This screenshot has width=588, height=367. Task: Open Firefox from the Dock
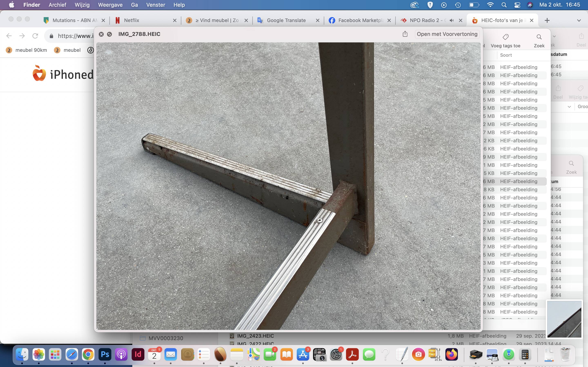click(x=451, y=355)
